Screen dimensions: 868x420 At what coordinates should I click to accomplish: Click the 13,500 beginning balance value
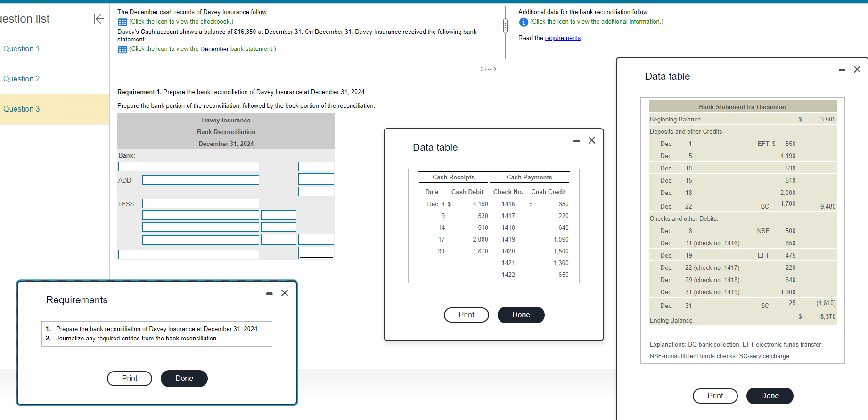[826, 120]
